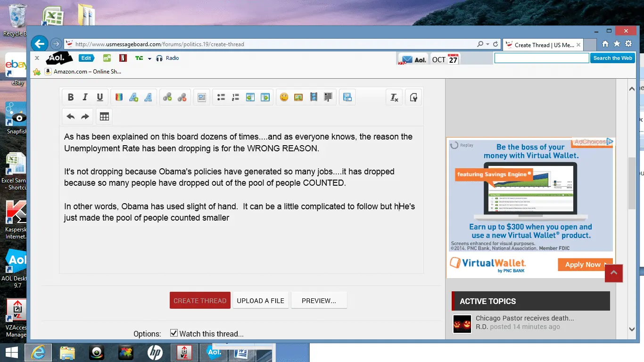Open File Explorer from the taskbar

point(67,352)
